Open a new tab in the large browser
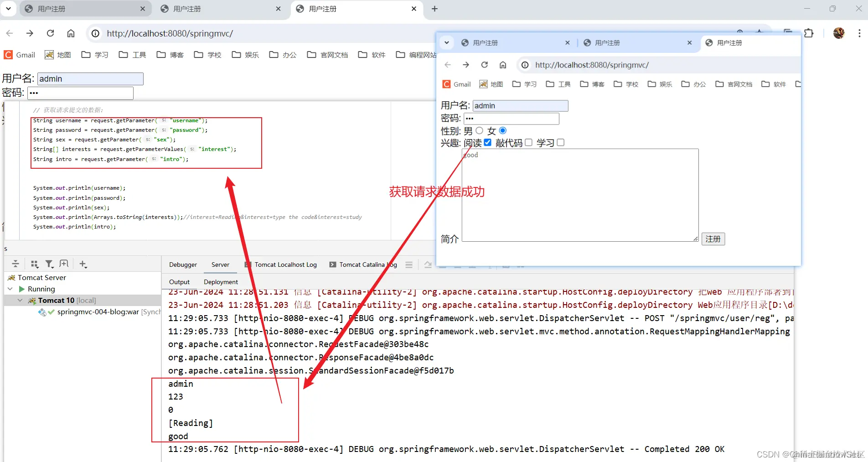 pyautogui.click(x=434, y=9)
